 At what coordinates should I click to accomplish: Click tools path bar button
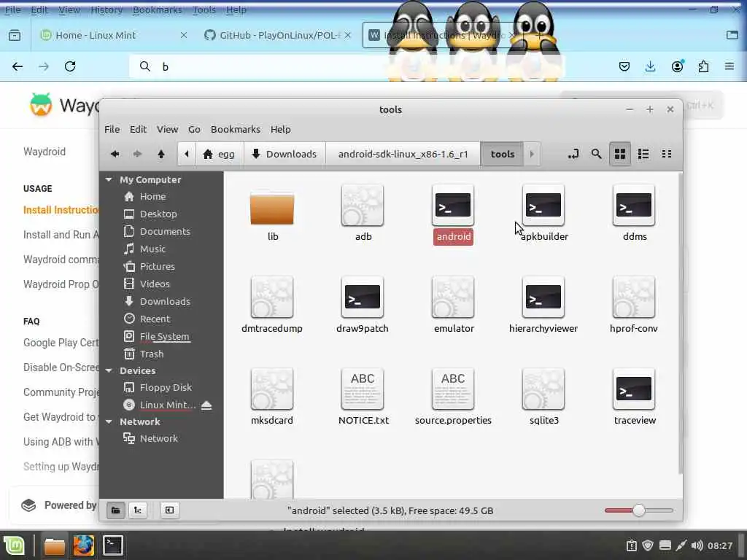pyautogui.click(x=502, y=154)
